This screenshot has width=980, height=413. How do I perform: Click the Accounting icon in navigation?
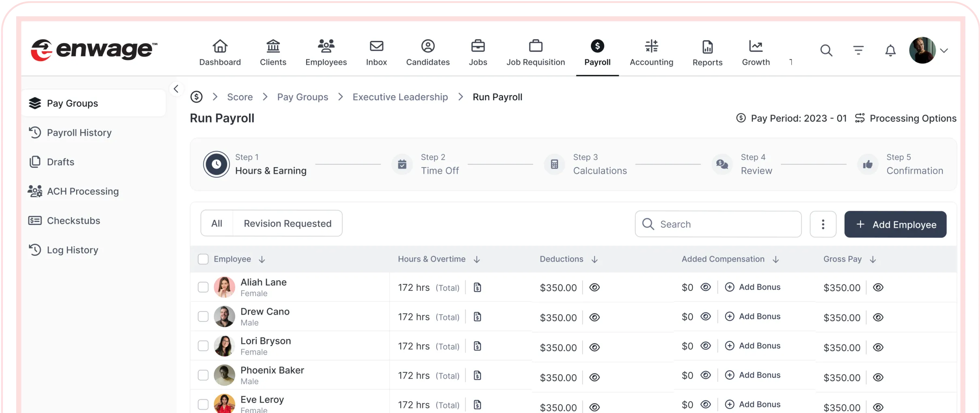(x=651, y=47)
